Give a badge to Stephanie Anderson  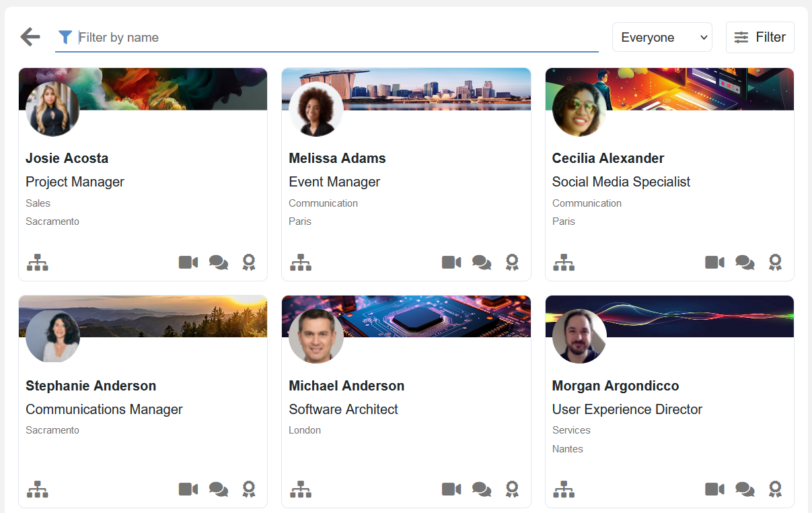pos(249,489)
